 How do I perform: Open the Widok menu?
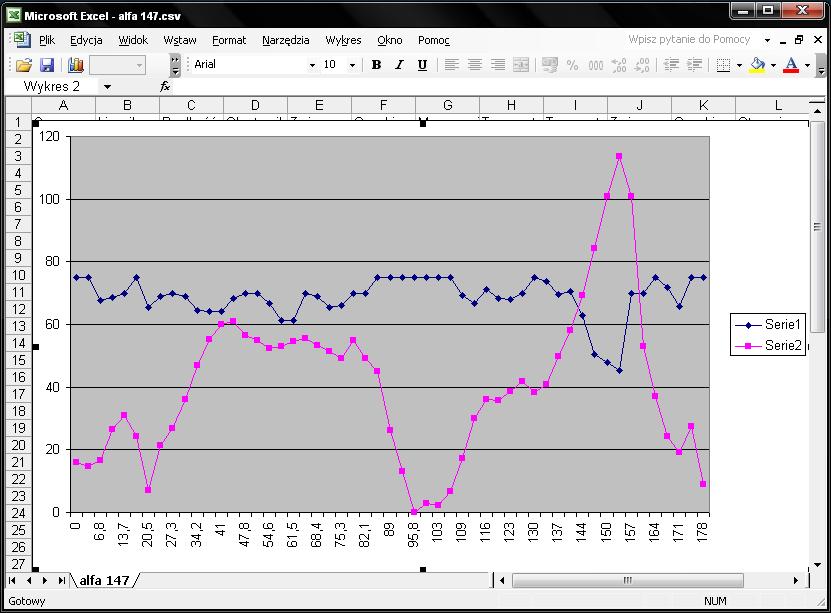pos(133,40)
